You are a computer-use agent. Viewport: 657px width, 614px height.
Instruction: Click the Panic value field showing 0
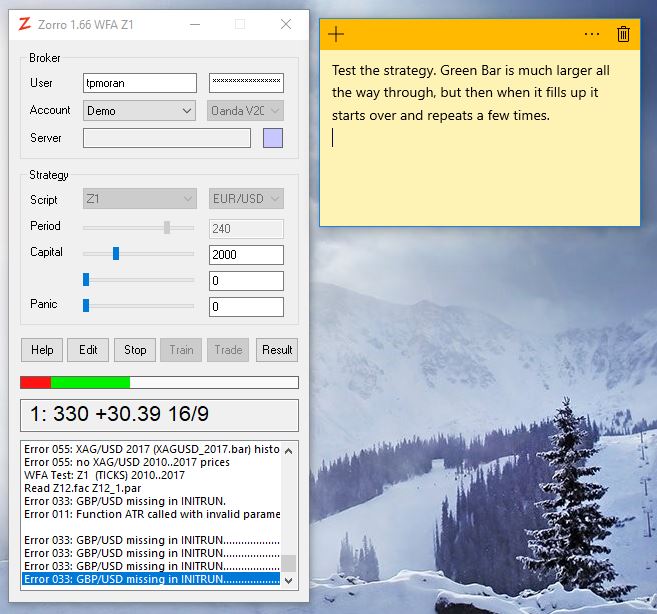(246, 307)
